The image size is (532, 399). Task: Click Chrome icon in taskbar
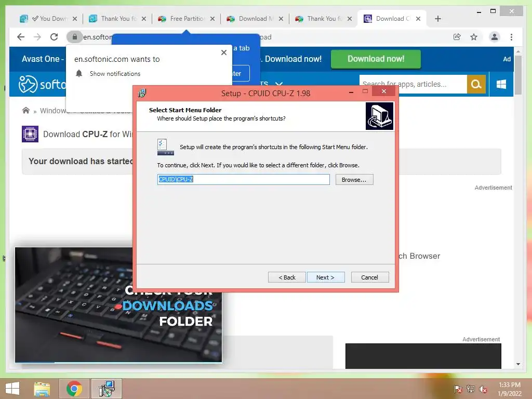tap(74, 389)
